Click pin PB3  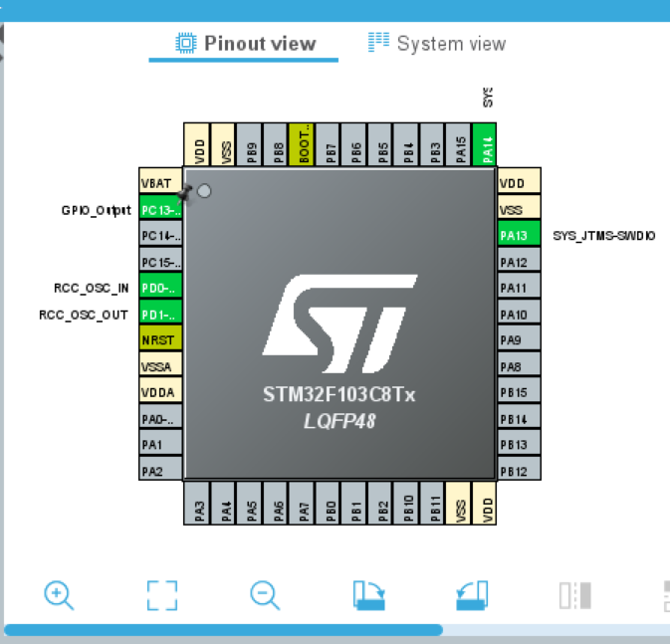[x=432, y=144]
